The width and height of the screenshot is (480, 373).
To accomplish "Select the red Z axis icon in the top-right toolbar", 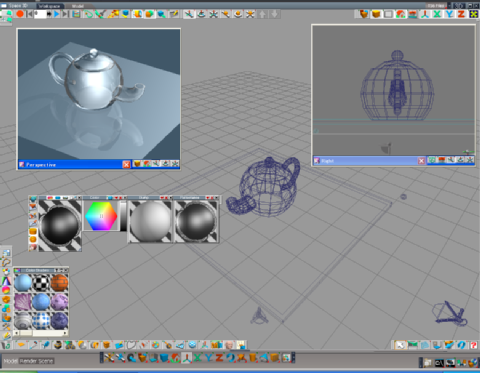I will (x=461, y=14).
